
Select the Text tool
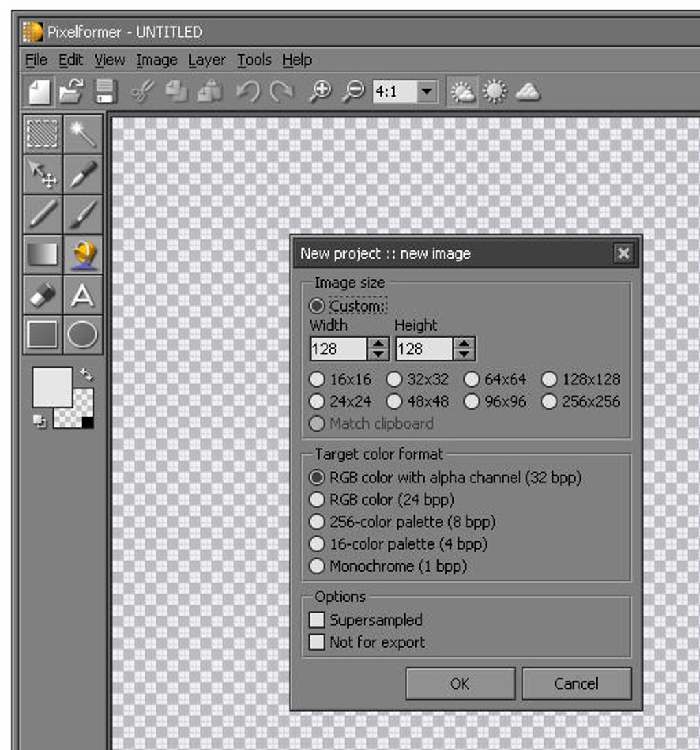tap(83, 294)
